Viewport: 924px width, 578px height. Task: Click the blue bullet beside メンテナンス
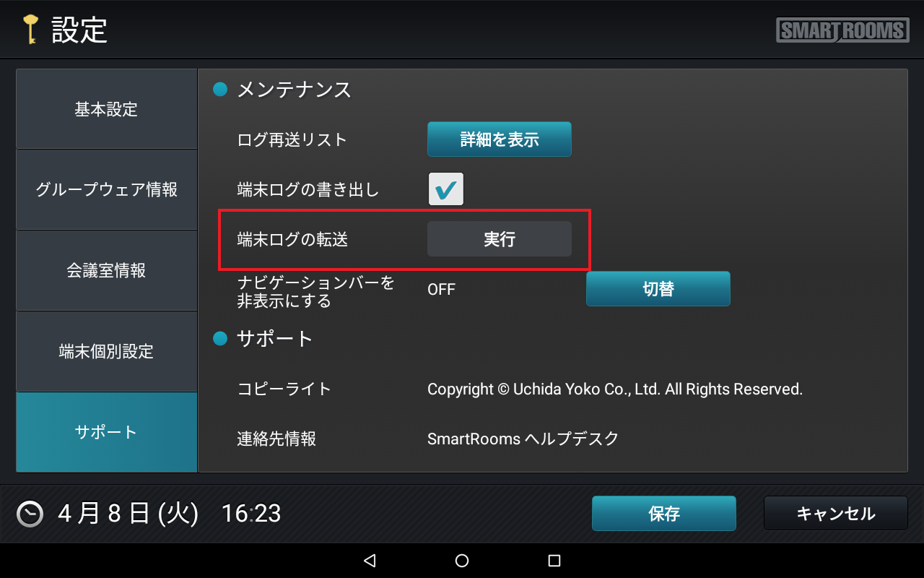(220, 90)
